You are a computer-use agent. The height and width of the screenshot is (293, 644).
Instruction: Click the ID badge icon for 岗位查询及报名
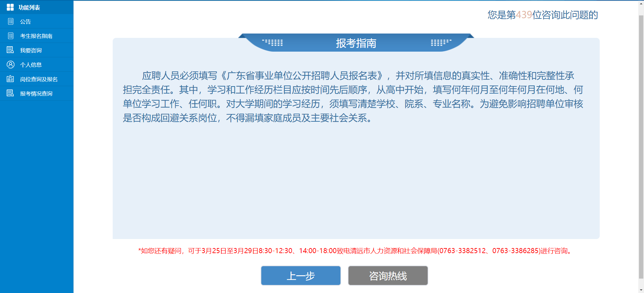pyautogui.click(x=10, y=79)
